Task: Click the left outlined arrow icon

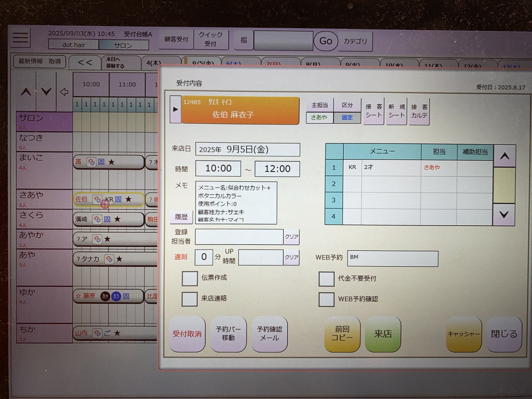Action: [64, 92]
